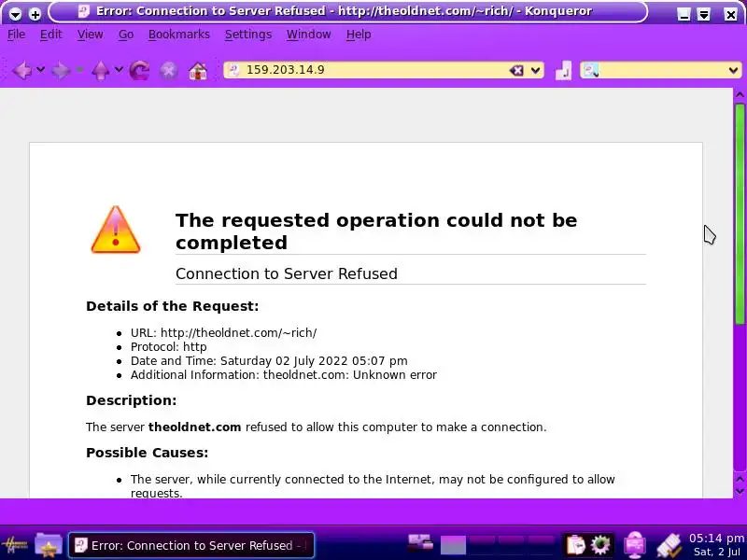Click the 'Possible Causes:' heading
The image size is (747, 560).
[x=147, y=453]
